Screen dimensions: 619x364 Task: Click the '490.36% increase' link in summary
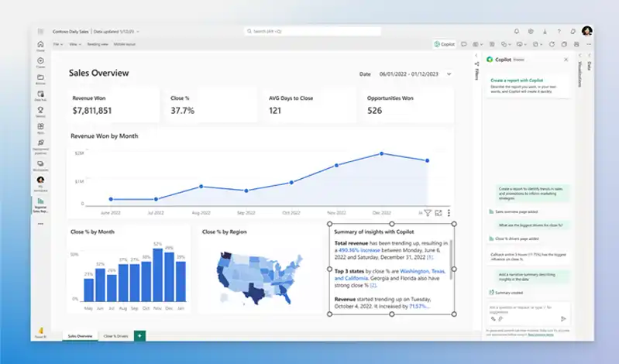point(359,250)
